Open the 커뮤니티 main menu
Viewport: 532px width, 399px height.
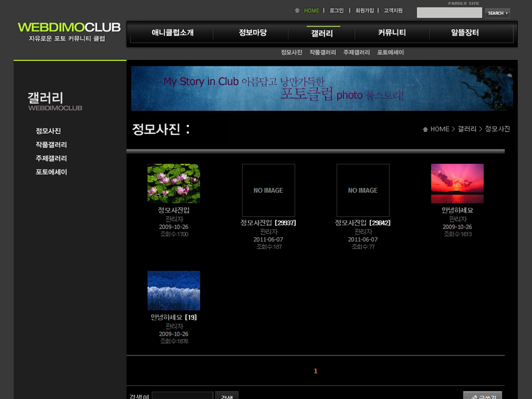tap(392, 33)
